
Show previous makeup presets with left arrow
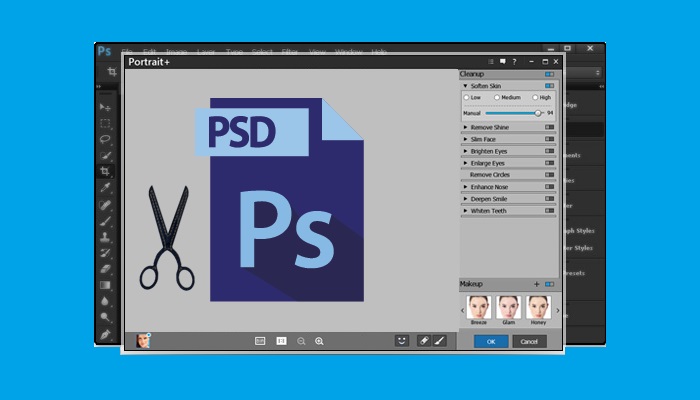point(462,310)
